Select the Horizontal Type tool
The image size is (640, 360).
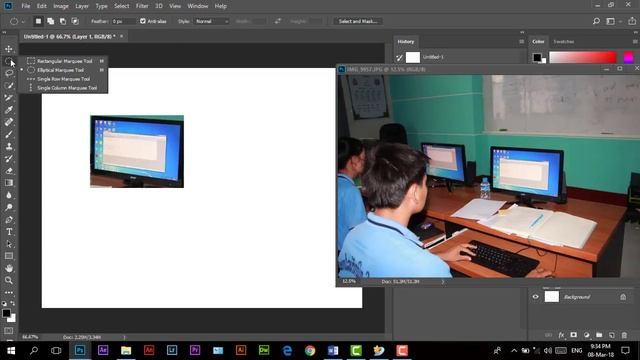click(9, 232)
